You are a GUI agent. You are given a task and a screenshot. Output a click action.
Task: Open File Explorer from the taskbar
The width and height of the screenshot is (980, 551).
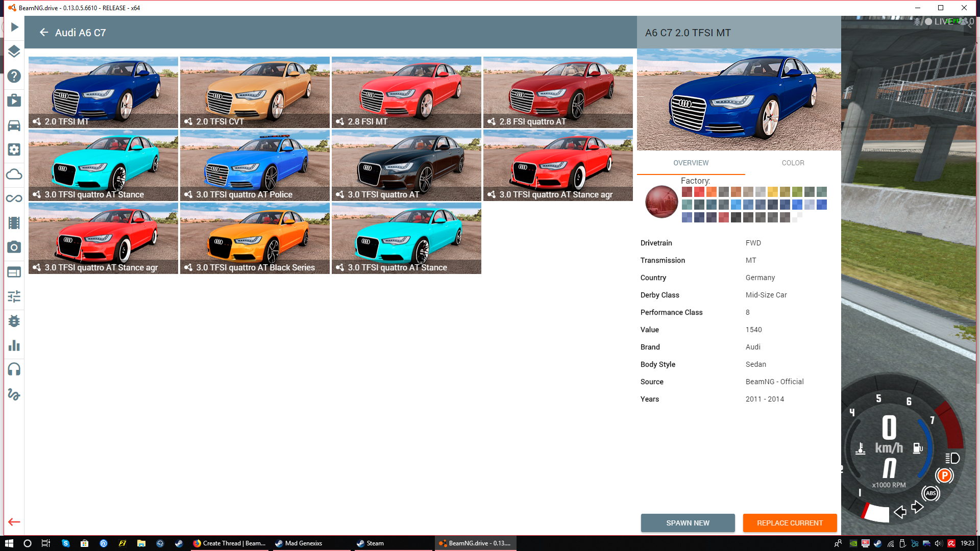click(x=141, y=543)
